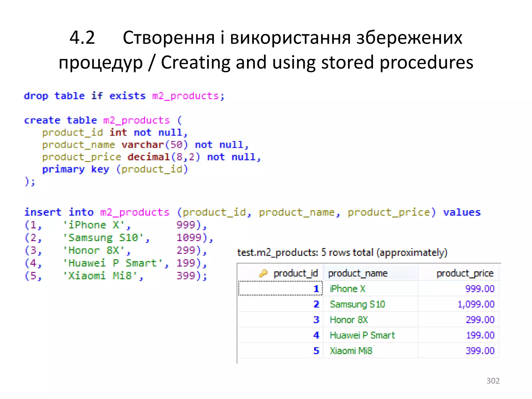
Task: Click the (5, 'Xiaomi Mi8', 399) values row
Action: tap(116, 276)
